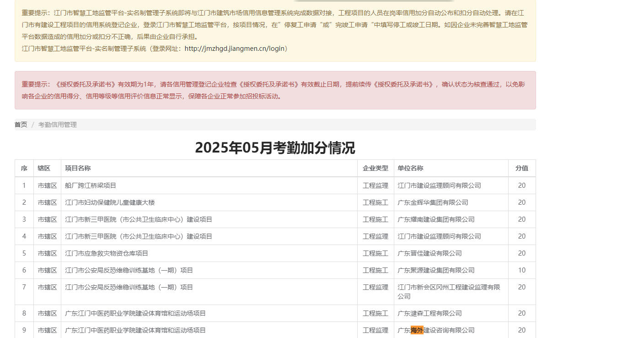Click the 项目名称 column header

click(x=78, y=169)
